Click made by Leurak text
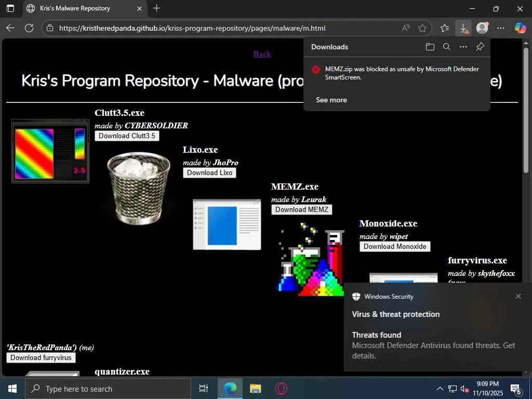This screenshot has height=399, width=532. pos(299,199)
